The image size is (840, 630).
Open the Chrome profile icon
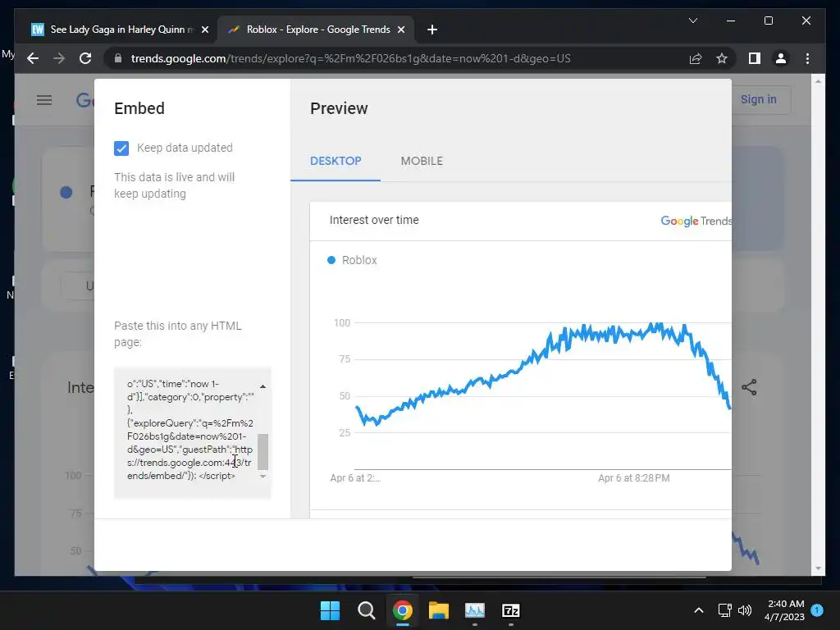coord(781,58)
